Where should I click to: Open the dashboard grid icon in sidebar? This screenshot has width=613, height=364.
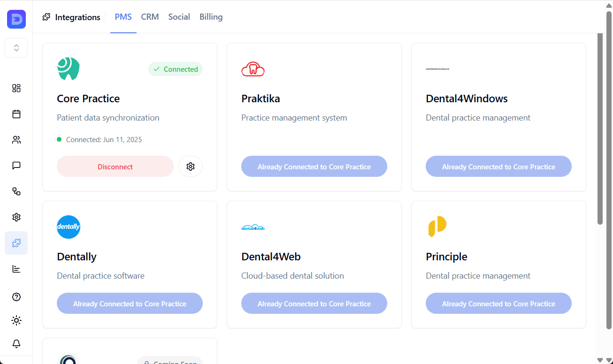point(16,88)
